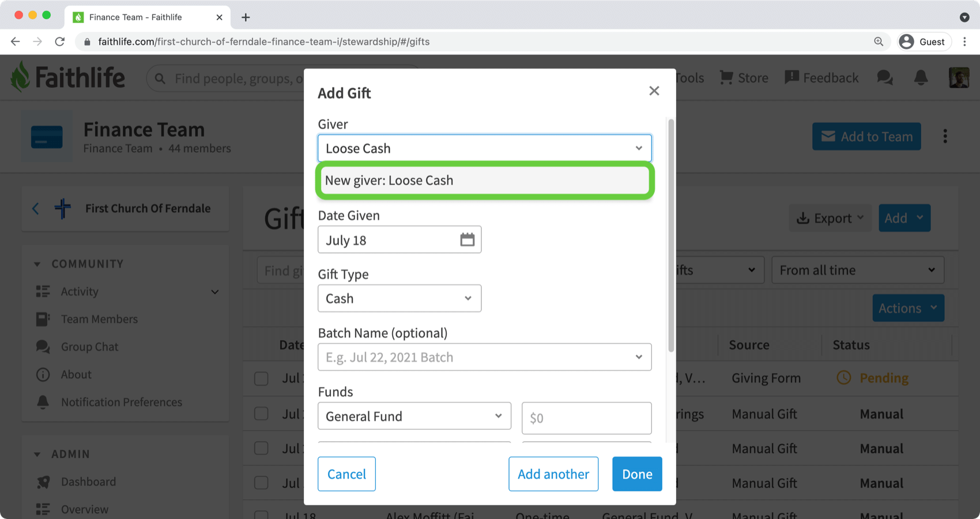980x519 pixels.
Task: Open About in the sidebar
Action: [76, 374]
